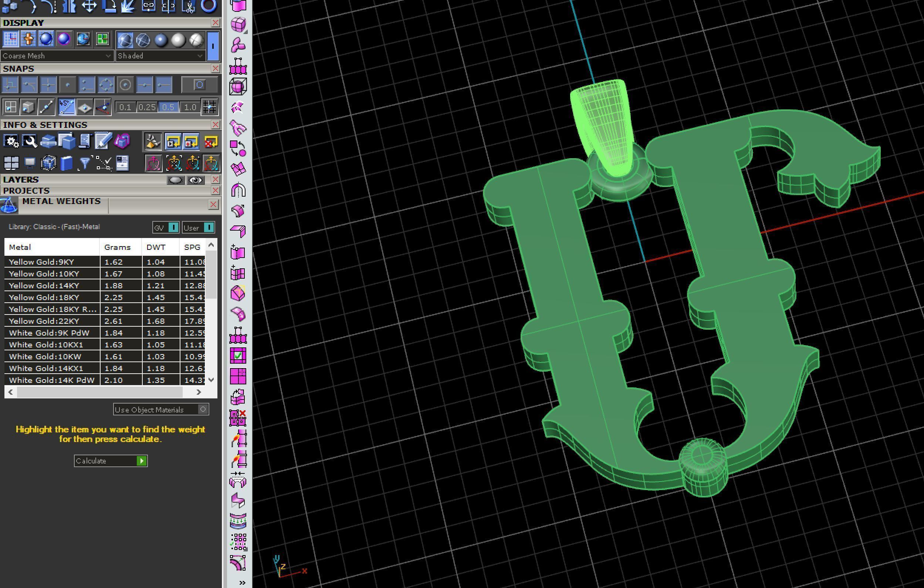Select the Y-shaped branch surface tool
The width and height of the screenshot is (924, 588).
click(x=238, y=128)
